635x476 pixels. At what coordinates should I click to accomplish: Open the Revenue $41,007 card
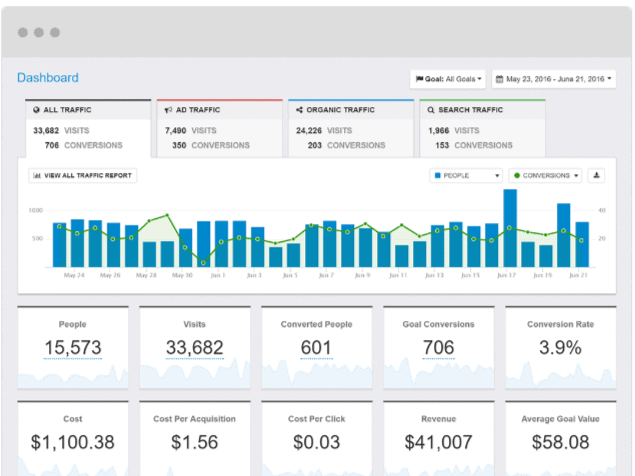(438, 440)
